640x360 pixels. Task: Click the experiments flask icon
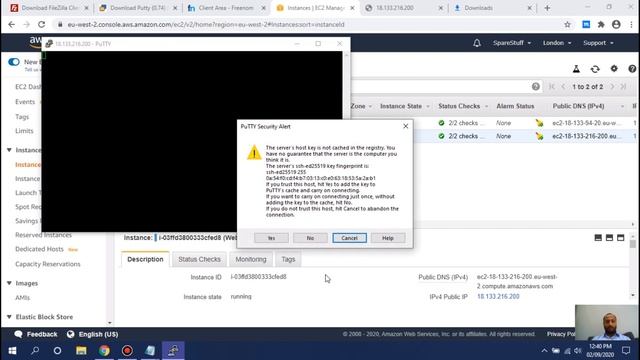pyautogui.click(x=576, y=69)
